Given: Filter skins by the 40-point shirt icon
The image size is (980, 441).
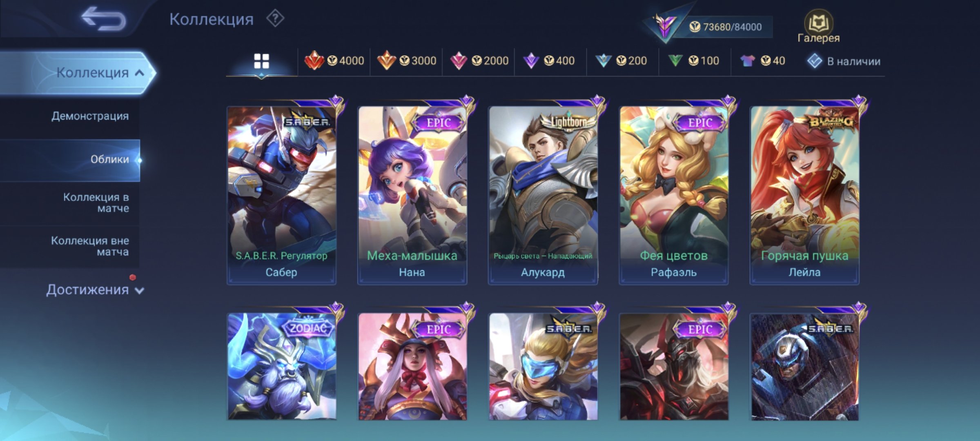Looking at the screenshot, I should pyautogui.click(x=763, y=61).
